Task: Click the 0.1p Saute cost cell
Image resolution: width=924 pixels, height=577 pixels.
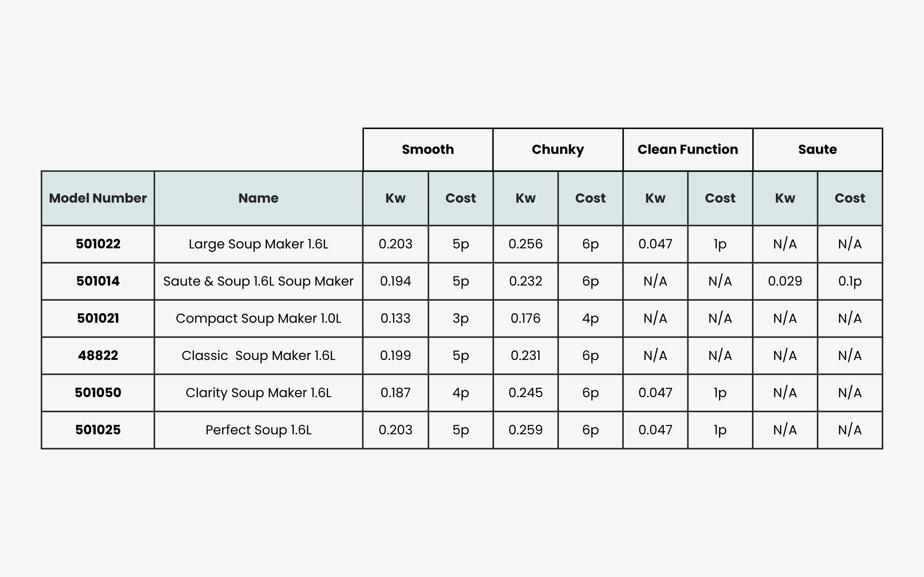Action: point(850,281)
